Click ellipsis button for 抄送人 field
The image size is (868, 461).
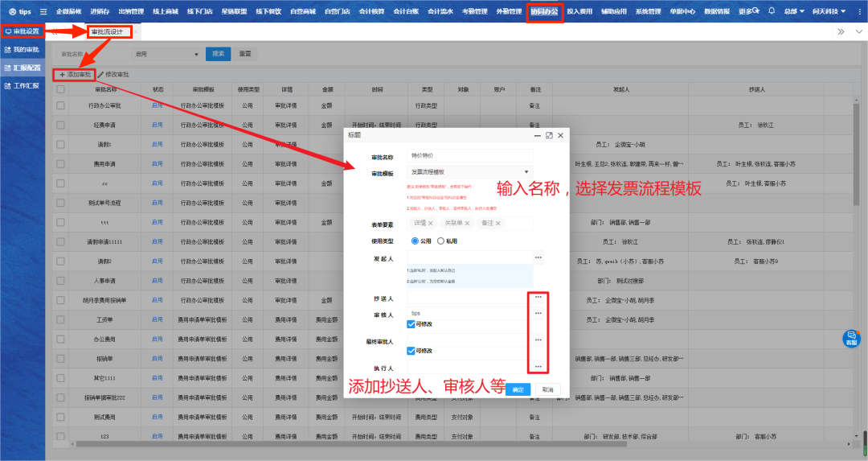pos(538,298)
